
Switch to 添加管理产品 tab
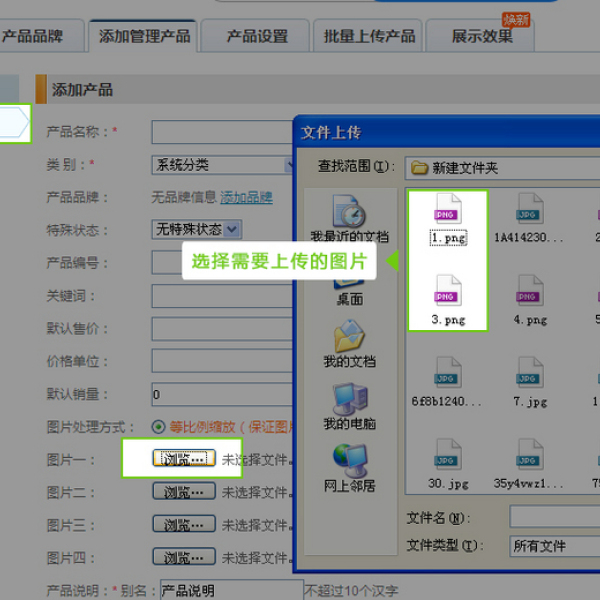tap(144, 36)
